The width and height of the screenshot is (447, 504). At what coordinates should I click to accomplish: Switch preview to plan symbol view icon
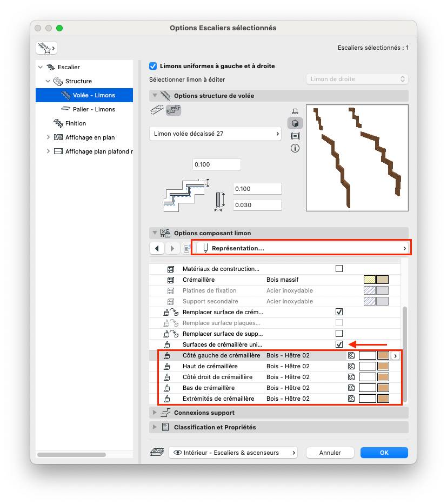coord(295,111)
